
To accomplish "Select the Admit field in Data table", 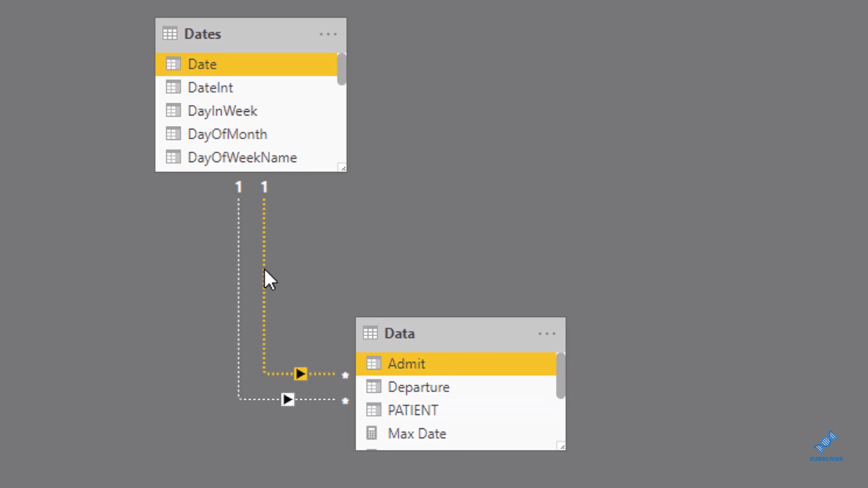I will [456, 363].
